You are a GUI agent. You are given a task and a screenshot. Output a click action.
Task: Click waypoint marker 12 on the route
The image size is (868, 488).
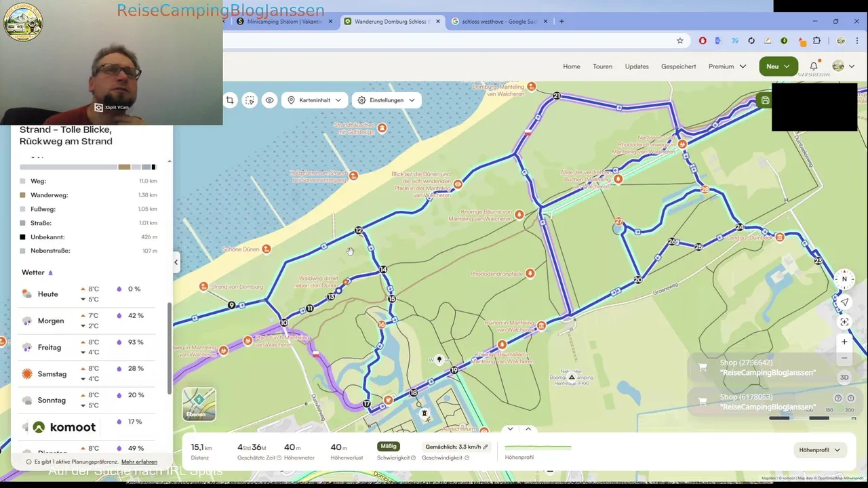pyautogui.click(x=358, y=230)
